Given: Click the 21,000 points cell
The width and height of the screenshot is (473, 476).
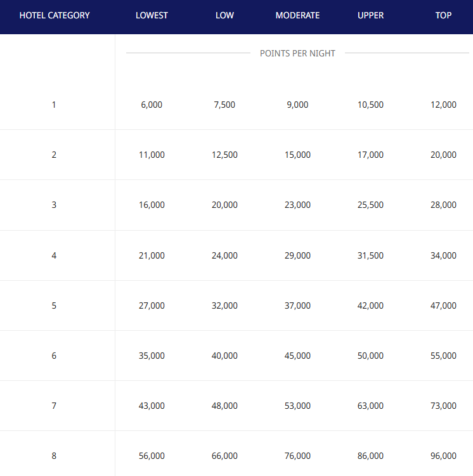Looking at the screenshot, I should [x=152, y=255].
